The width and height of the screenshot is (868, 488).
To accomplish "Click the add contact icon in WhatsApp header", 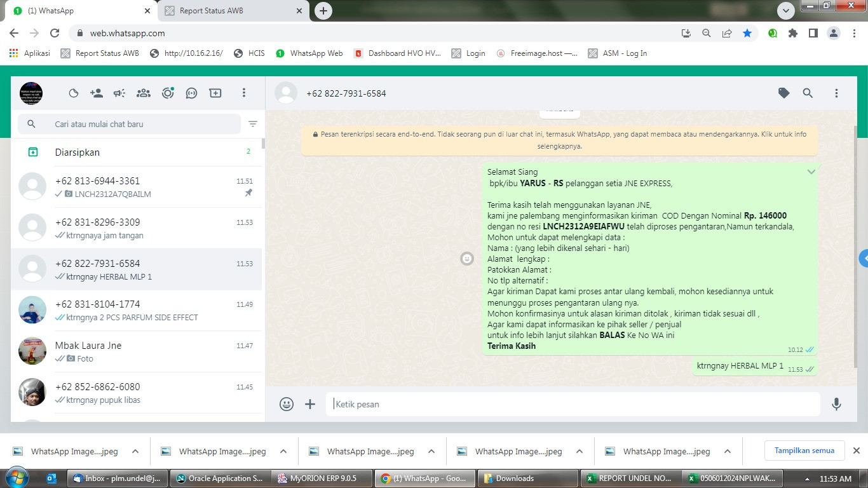I will click(x=97, y=93).
